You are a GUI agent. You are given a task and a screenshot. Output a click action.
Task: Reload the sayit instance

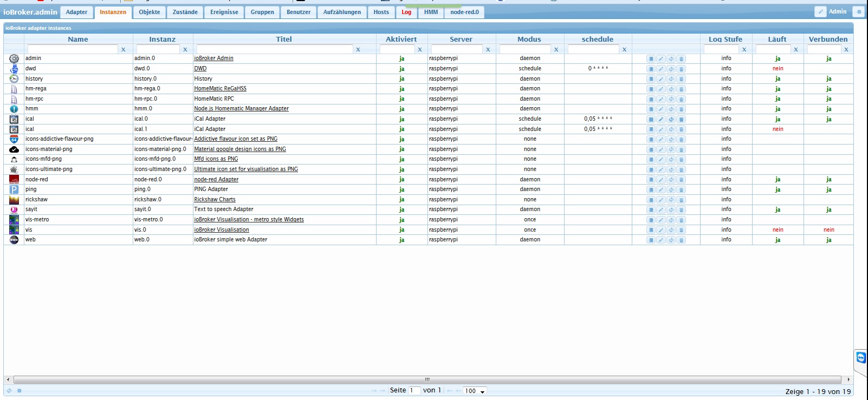point(671,210)
